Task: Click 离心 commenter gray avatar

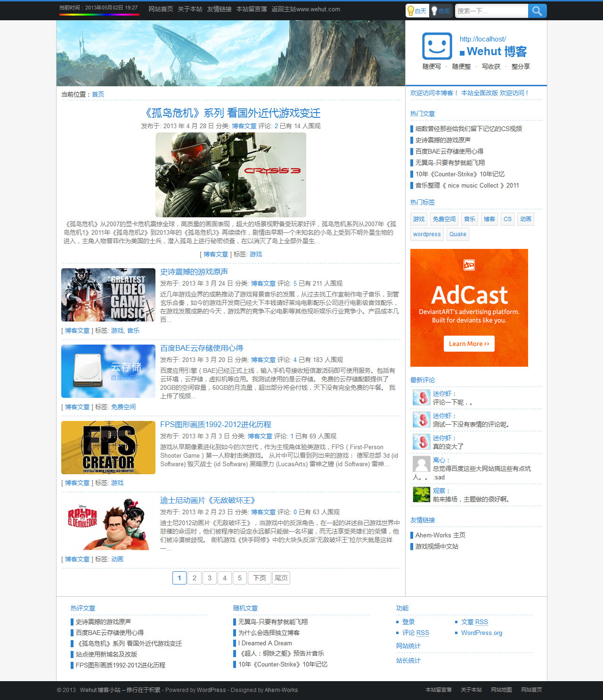Action: 421,464
